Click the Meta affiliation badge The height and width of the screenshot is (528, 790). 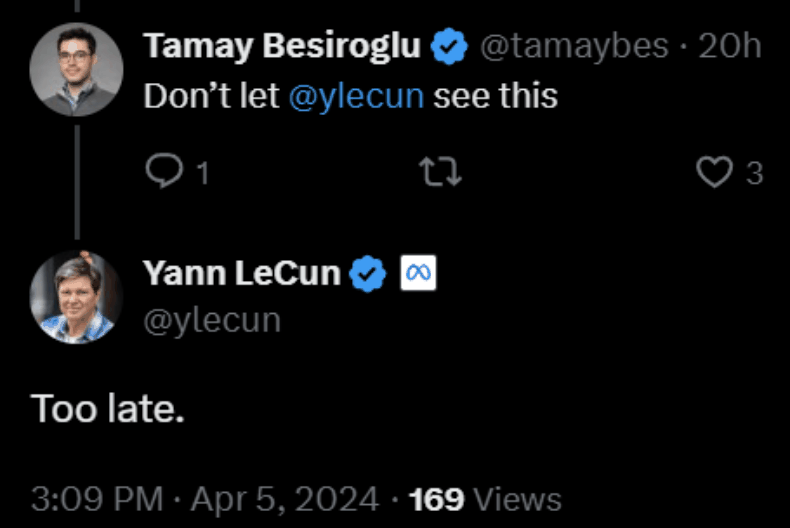(x=418, y=273)
